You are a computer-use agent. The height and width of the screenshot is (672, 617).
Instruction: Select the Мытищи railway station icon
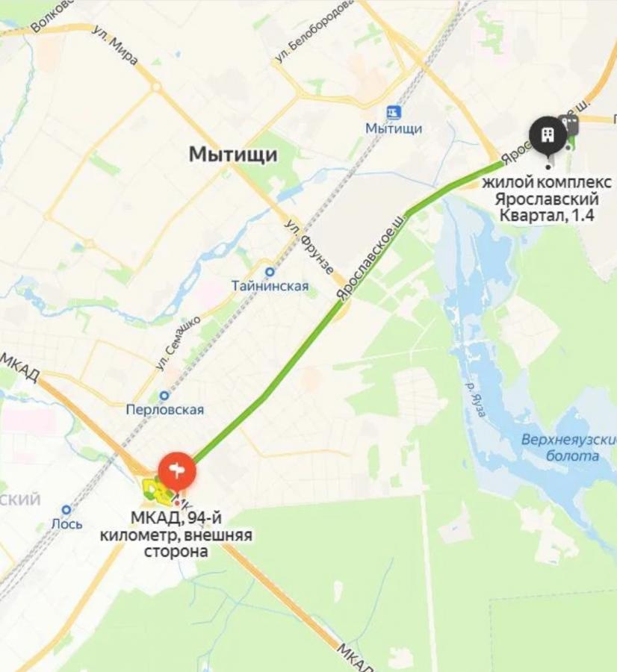point(394,113)
